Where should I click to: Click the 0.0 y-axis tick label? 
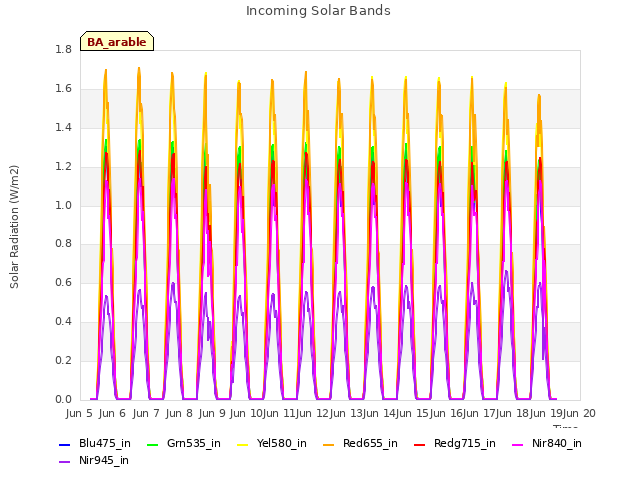pos(63,400)
